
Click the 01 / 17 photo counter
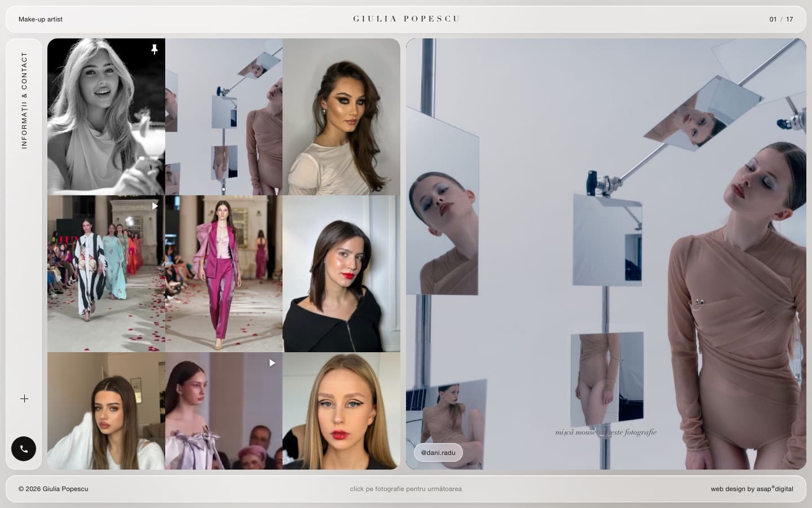[x=781, y=19]
